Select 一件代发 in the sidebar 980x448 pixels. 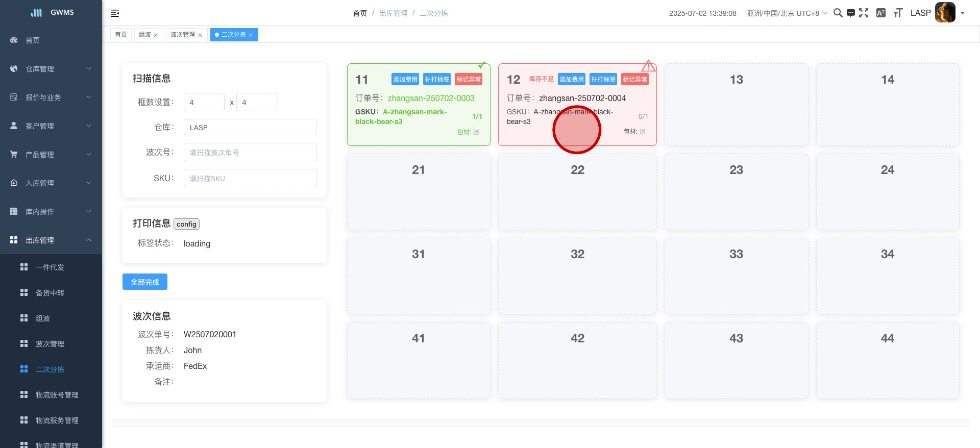(50, 267)
